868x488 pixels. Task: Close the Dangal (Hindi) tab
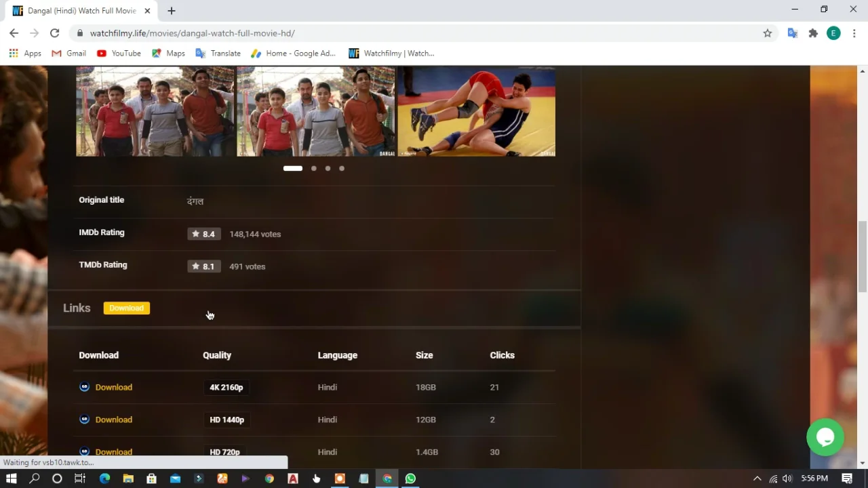point(147,11)
